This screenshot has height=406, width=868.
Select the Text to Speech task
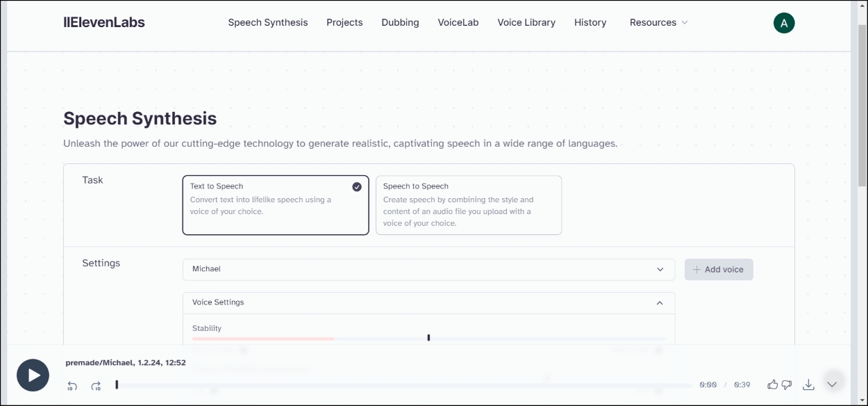[275, 205]
